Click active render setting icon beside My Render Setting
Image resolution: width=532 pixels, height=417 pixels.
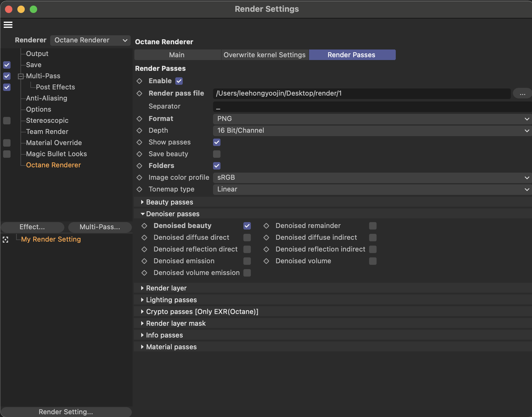(x=6, y=239)
